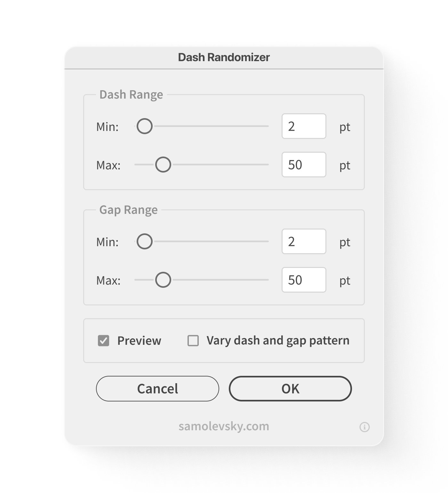Click Dash Range Min slider handle
This screenshot has height=493, width=448.
pos(144,126)
